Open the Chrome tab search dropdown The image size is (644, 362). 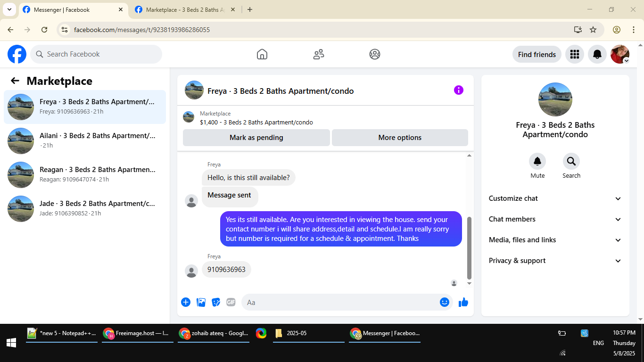9,9
